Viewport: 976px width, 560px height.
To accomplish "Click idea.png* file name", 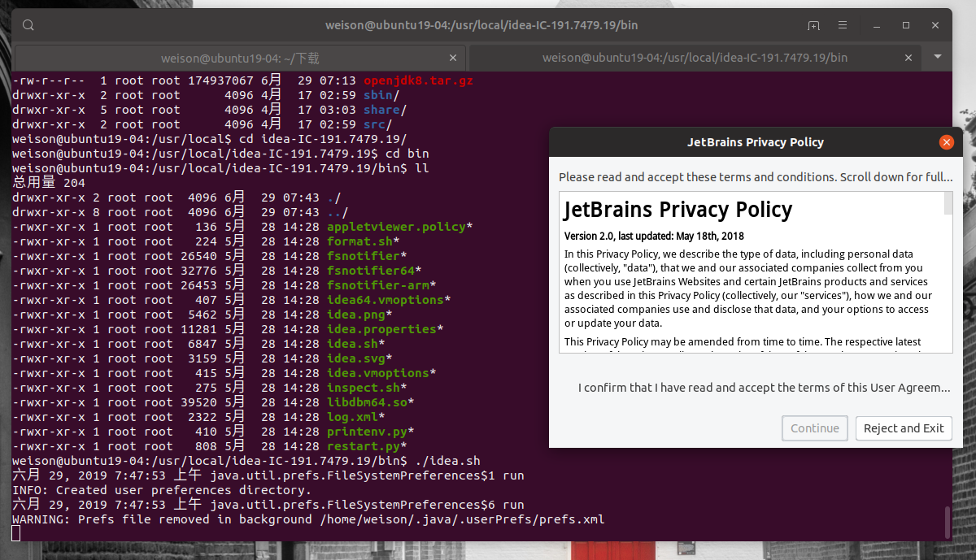I will click(359, 315).
